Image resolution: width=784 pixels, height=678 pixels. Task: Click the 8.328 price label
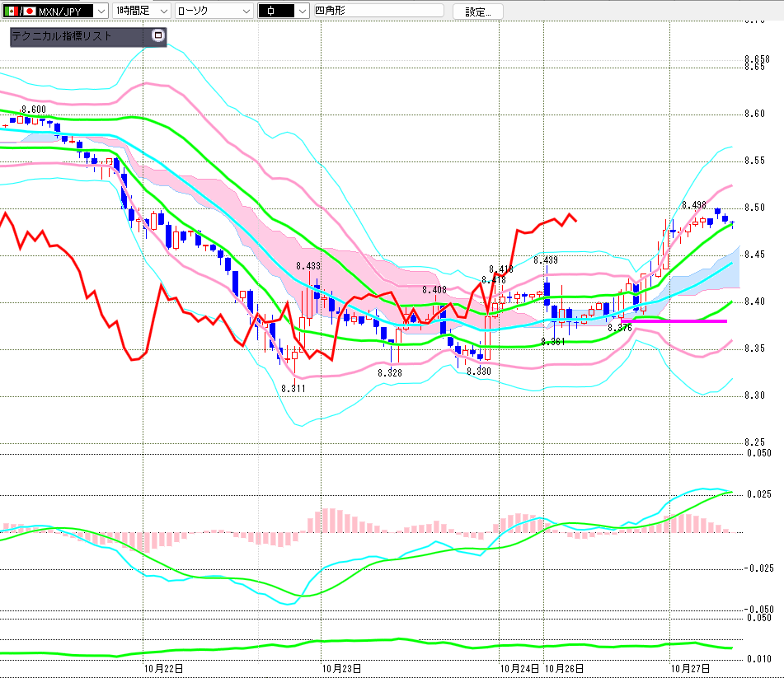390,372
